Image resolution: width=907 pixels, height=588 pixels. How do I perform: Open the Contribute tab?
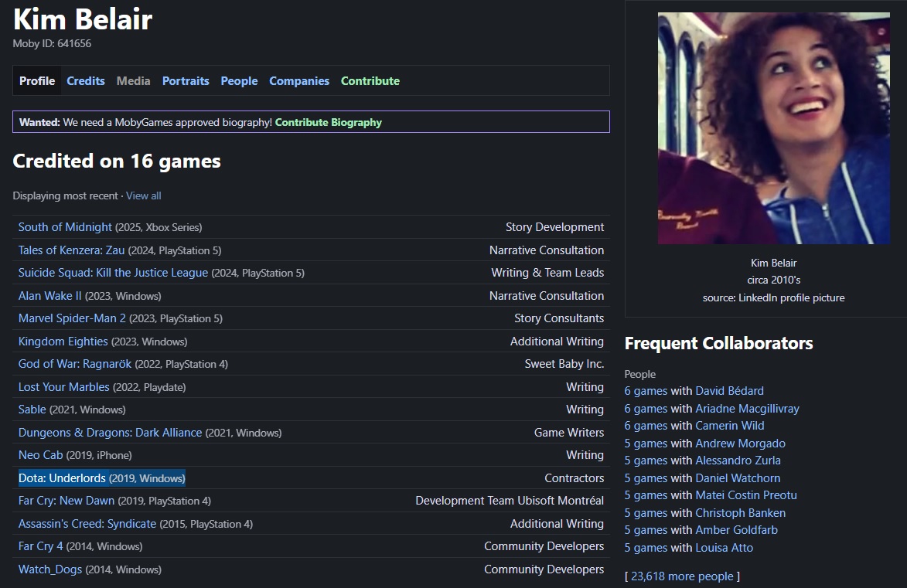coord(370,81)
